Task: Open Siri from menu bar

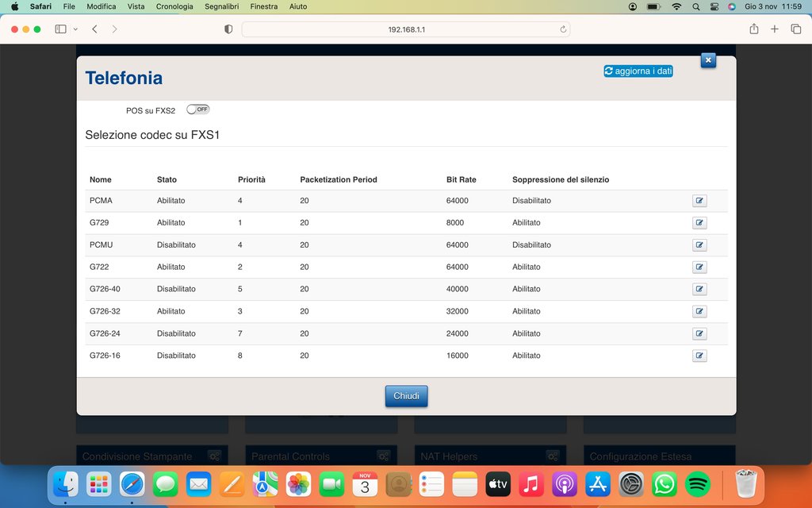Action: 732,6
